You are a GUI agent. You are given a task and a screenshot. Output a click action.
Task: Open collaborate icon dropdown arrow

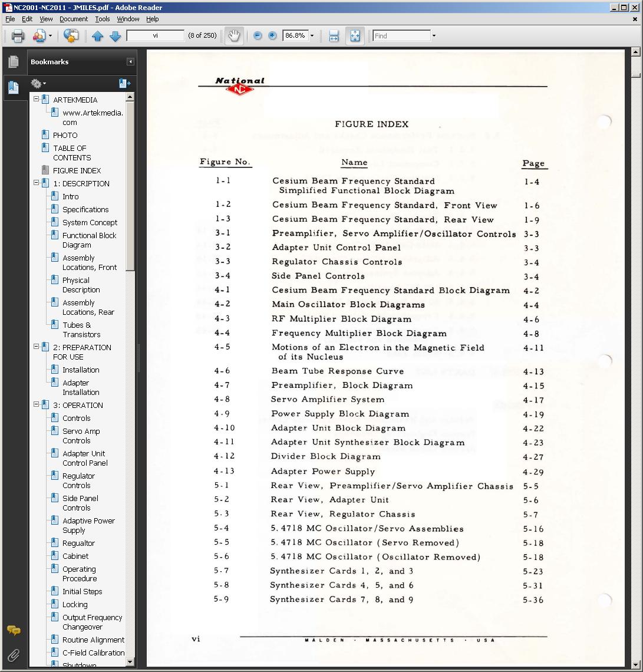[x=50, y=36]
